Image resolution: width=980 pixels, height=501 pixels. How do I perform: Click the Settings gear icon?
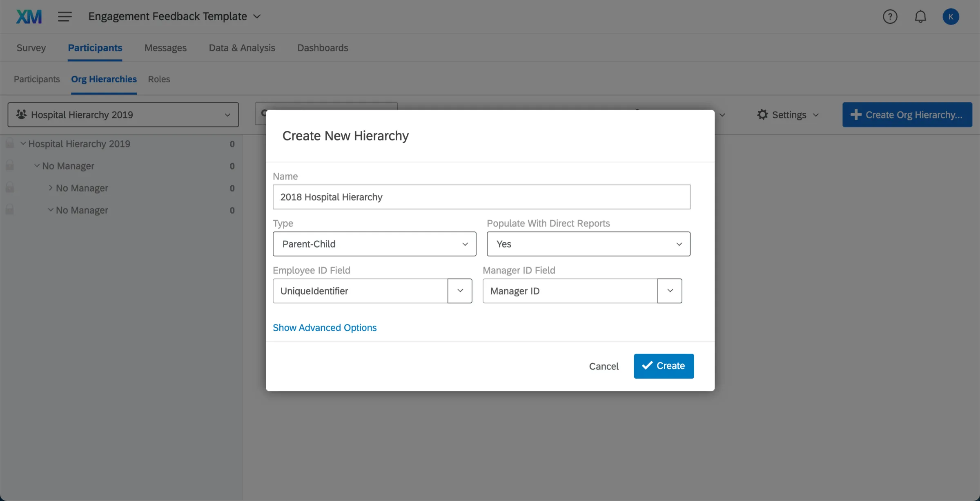762,114
